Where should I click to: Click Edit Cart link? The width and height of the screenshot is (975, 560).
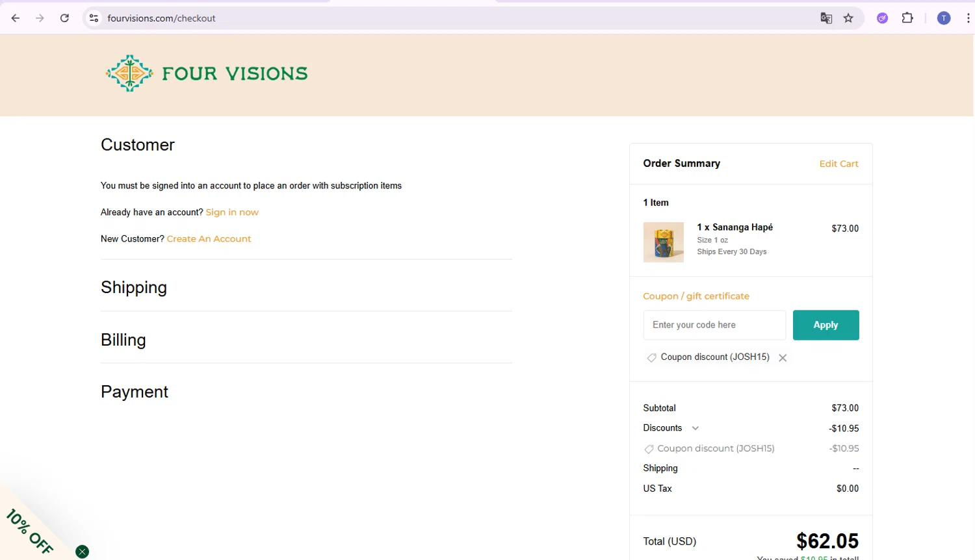click(x=838, y=164)
